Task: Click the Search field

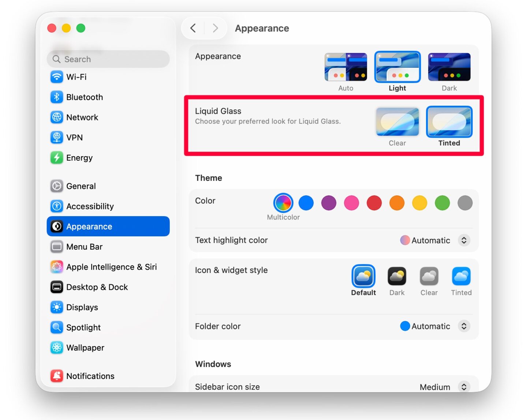Action: 108,59
